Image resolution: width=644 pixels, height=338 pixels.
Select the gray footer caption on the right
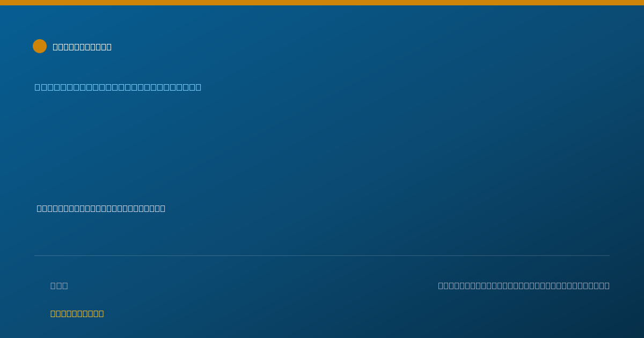(524, 285)
